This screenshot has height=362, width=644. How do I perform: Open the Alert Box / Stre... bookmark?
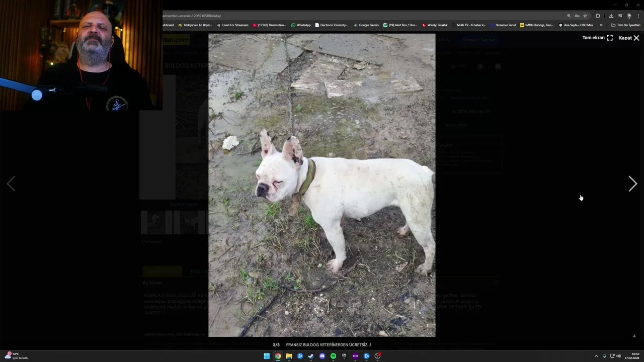tap(400, 25)
